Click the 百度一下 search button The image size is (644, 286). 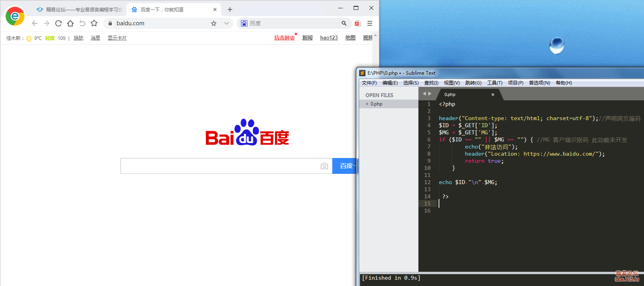(x=345, y=166)
